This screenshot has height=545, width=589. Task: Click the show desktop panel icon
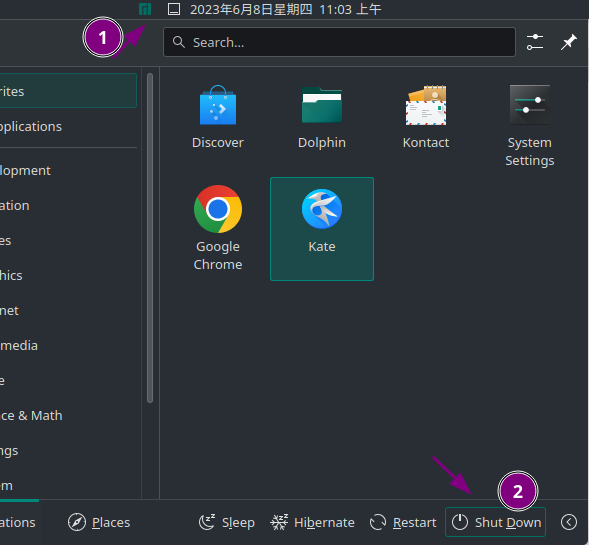(174, 9)
